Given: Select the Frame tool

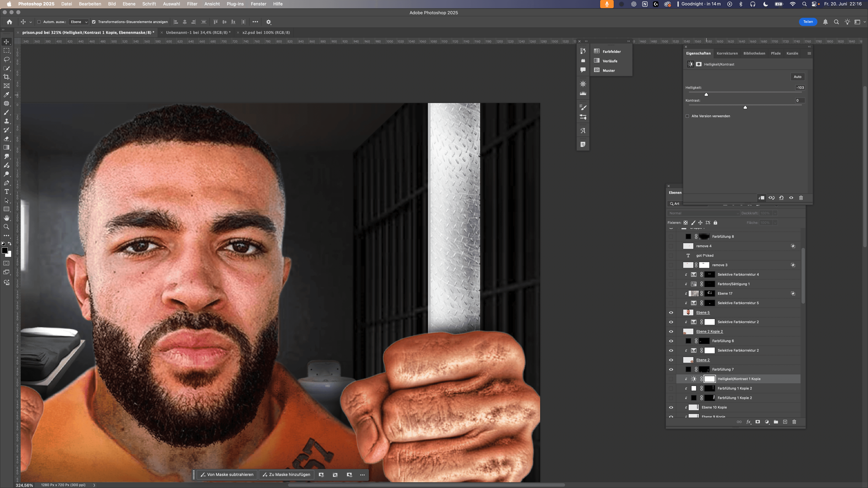Looking at the screenshot, I should coord(6,86).
